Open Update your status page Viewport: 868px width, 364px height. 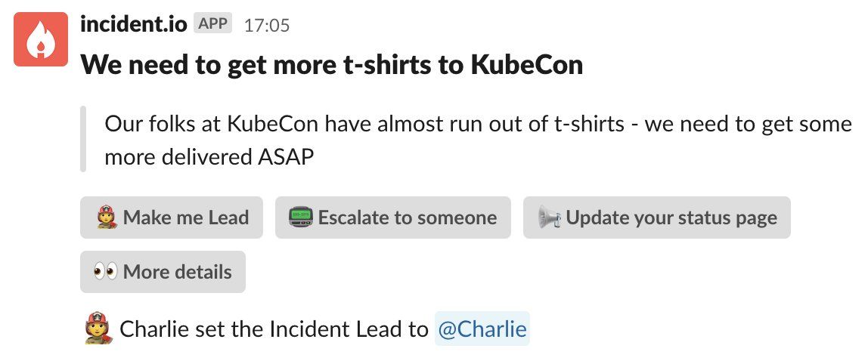point(657,217)
